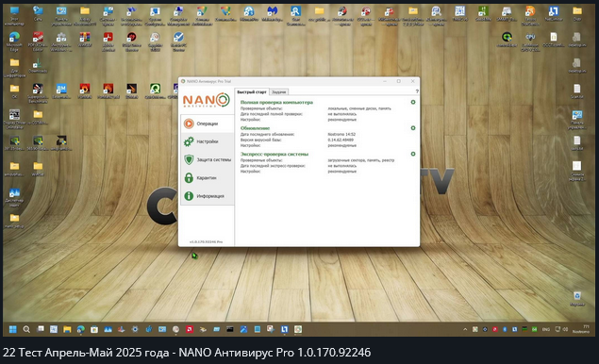Select the Malwarebytes desktop shortcut

click(x=273, y=13)
